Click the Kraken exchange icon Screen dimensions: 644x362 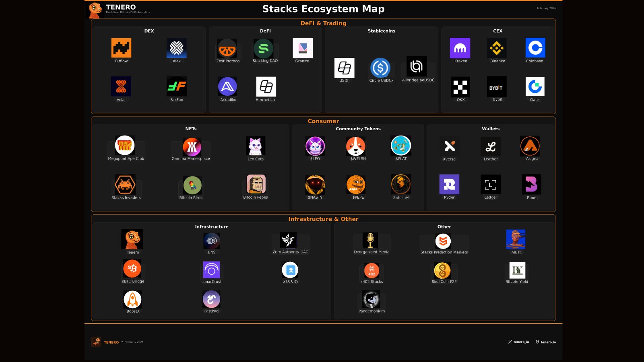460,48
